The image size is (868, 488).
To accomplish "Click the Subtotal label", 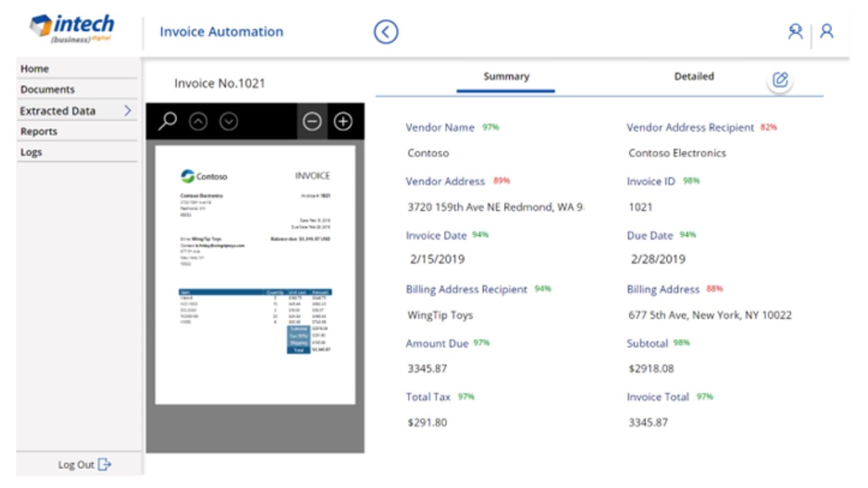I will tap(647, 344).
